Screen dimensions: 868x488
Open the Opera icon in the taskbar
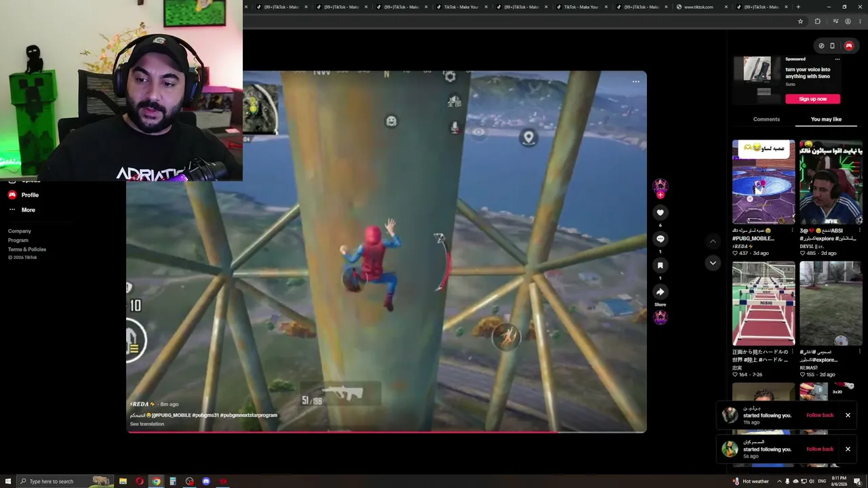140,481
